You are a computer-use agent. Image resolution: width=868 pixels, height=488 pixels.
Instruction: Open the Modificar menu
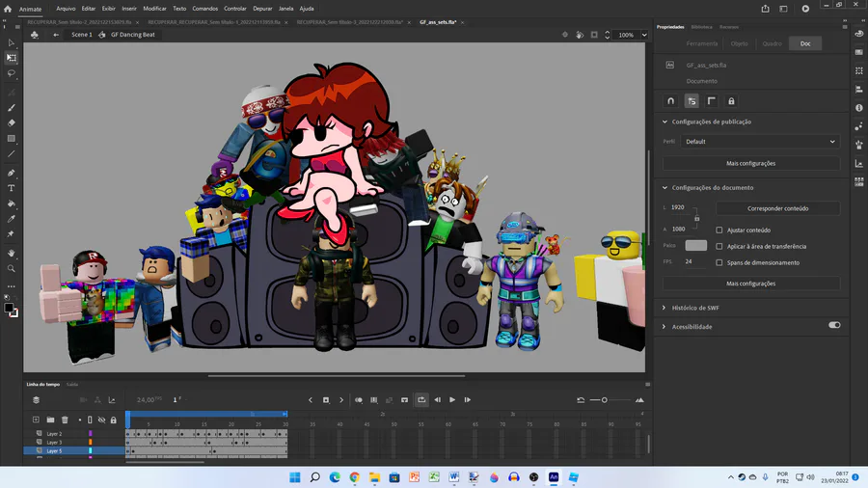(154, 8)
